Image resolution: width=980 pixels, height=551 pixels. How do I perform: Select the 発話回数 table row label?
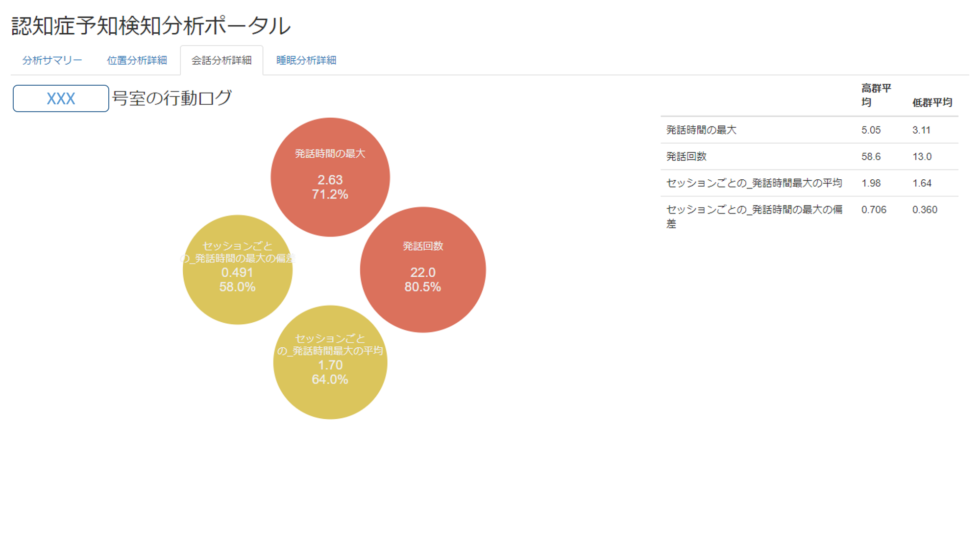click(686, 156)
